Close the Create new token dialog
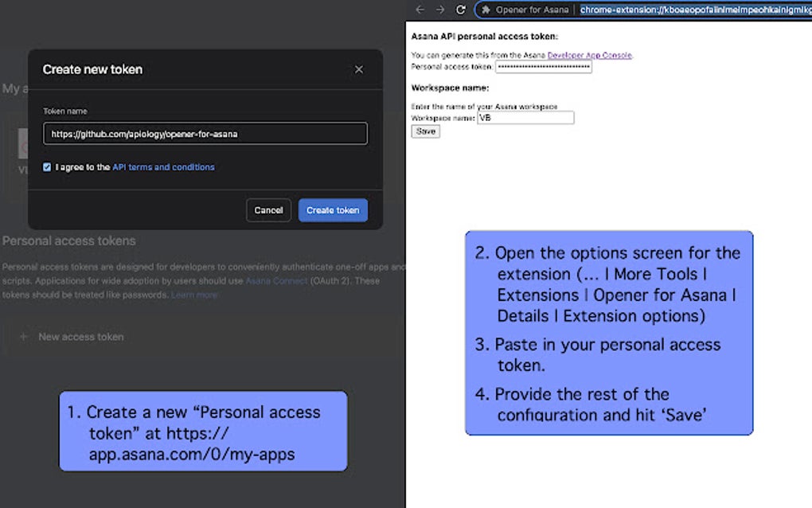Viewport: 812px width, 508px height. [359, 69]
